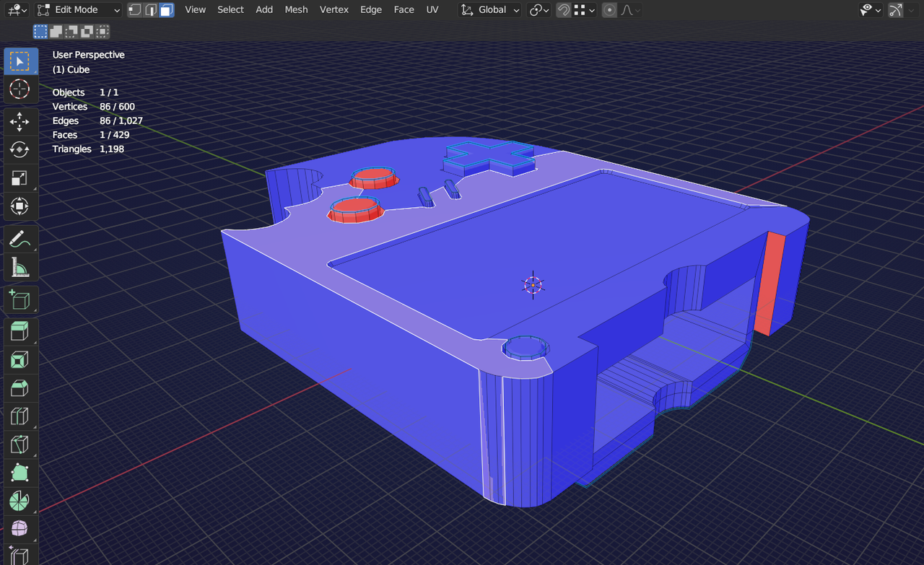Screen dimensions: 924x565
Task: Choose the Rotate tool
Action: (19, 149)
